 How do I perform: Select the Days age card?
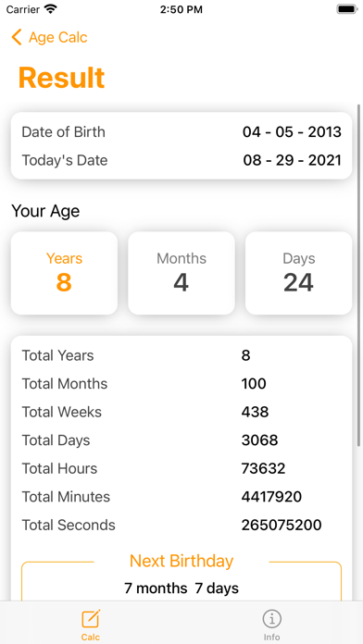298,273
